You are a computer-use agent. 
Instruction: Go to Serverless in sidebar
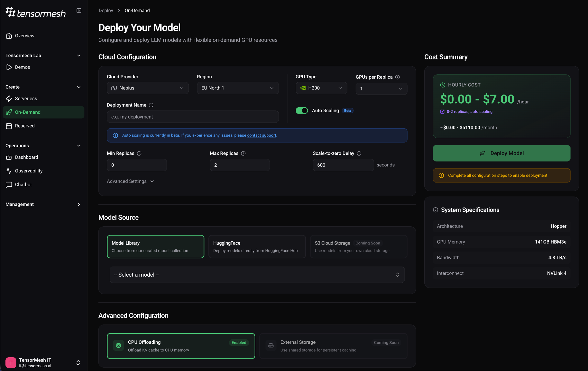click(26, 98)
